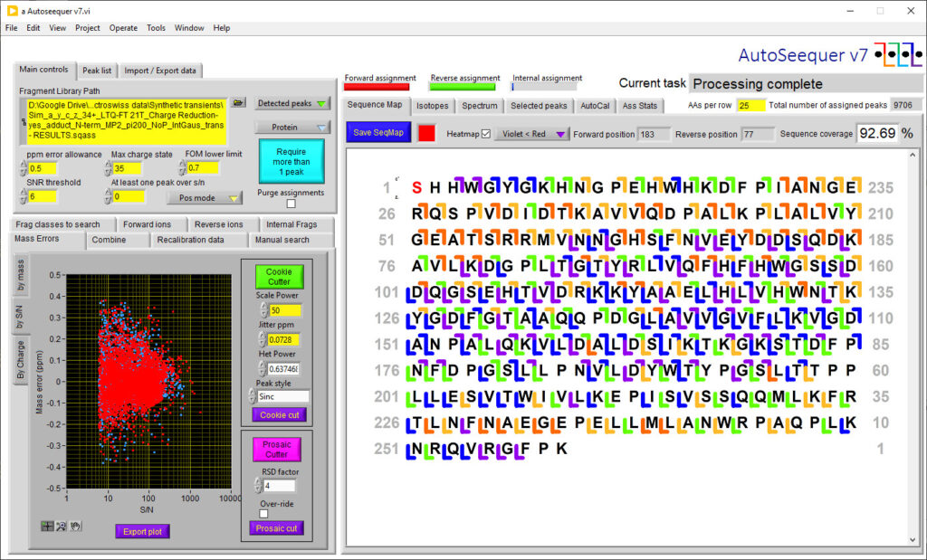Open the Detected peaks dropdown
The width and height of the screenshot is (927, 560).
pyautogui.click(x=292, y=103)
